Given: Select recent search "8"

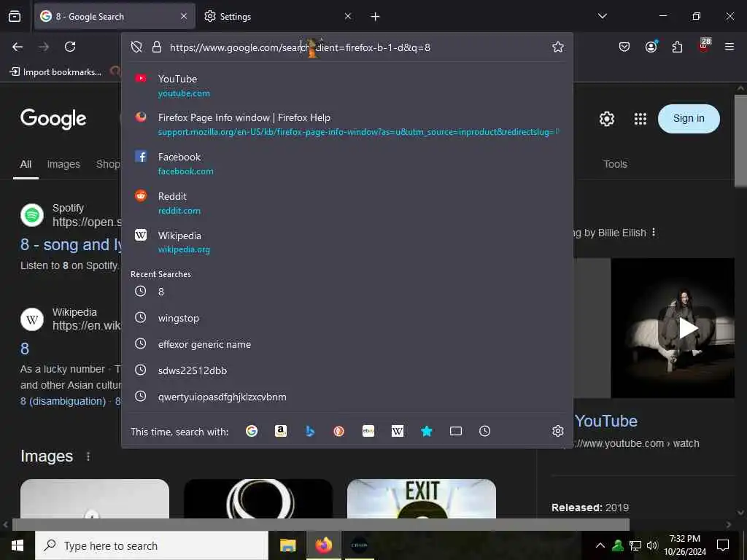Looking at the screenshot, I should tap(347, 292).
